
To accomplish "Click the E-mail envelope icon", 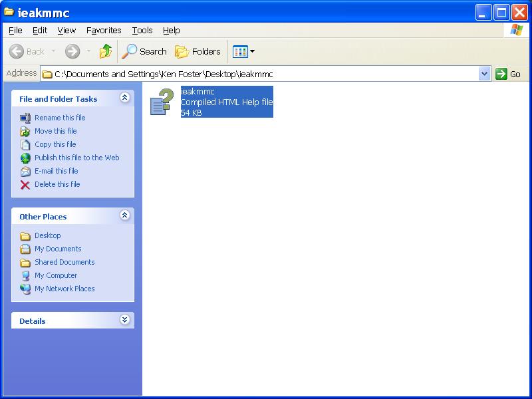I will pyautogui.click(x=25, y=172).
